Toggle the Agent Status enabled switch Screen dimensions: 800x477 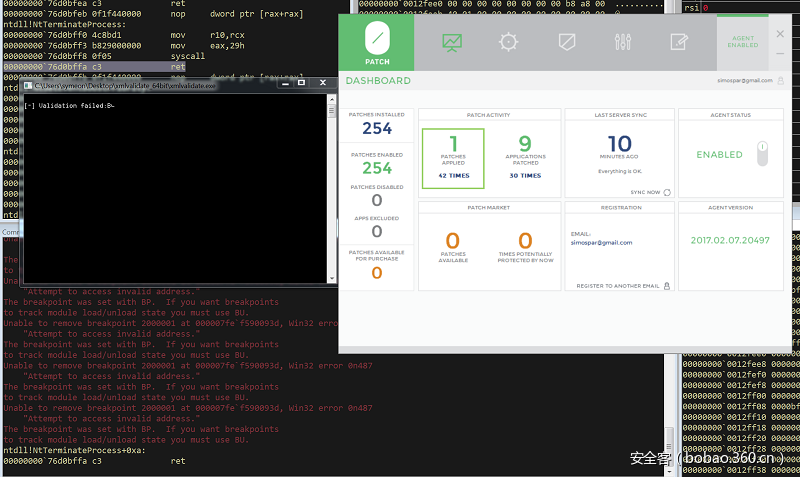(762, 154)
